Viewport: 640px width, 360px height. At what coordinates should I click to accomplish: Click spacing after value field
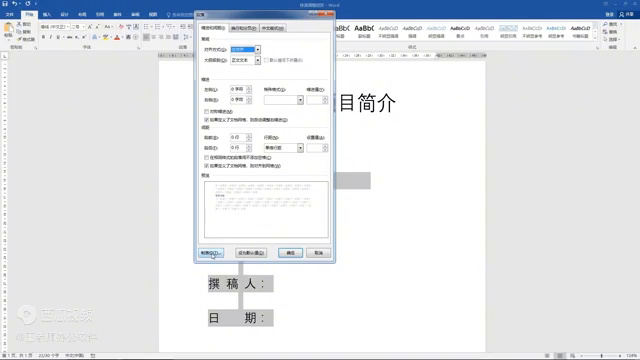click(238, 148)
